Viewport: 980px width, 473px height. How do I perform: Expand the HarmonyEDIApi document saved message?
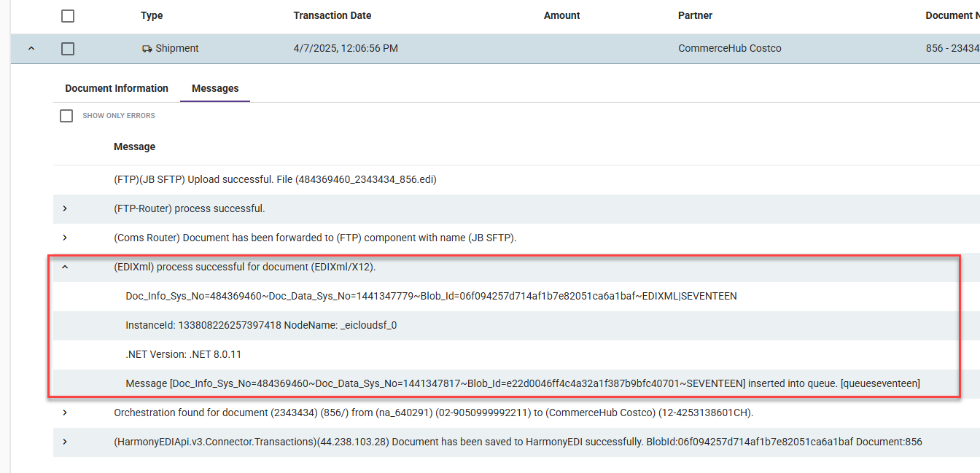[x=65, y=442]
